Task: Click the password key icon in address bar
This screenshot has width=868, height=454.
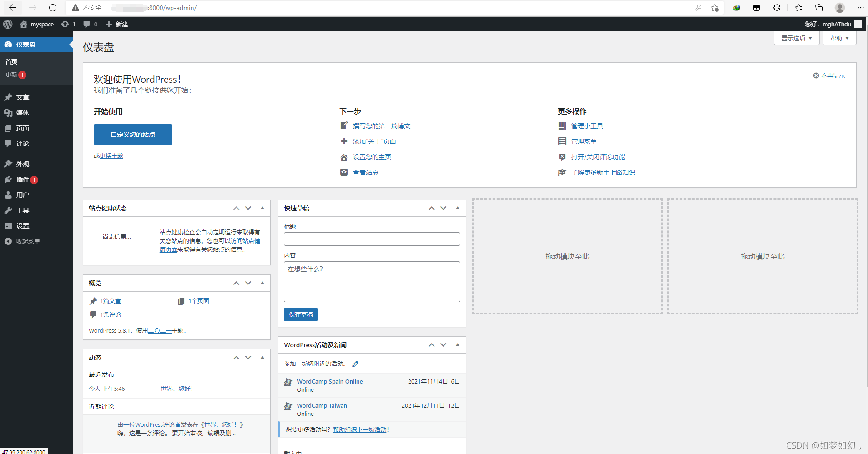Action: [698, 8]
